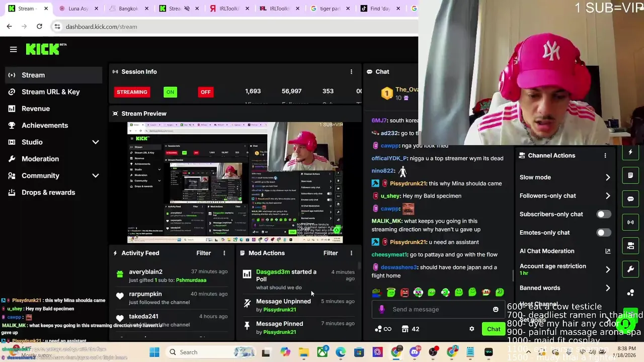
Task: Reload the dashboard page
Action: (39, 26)
